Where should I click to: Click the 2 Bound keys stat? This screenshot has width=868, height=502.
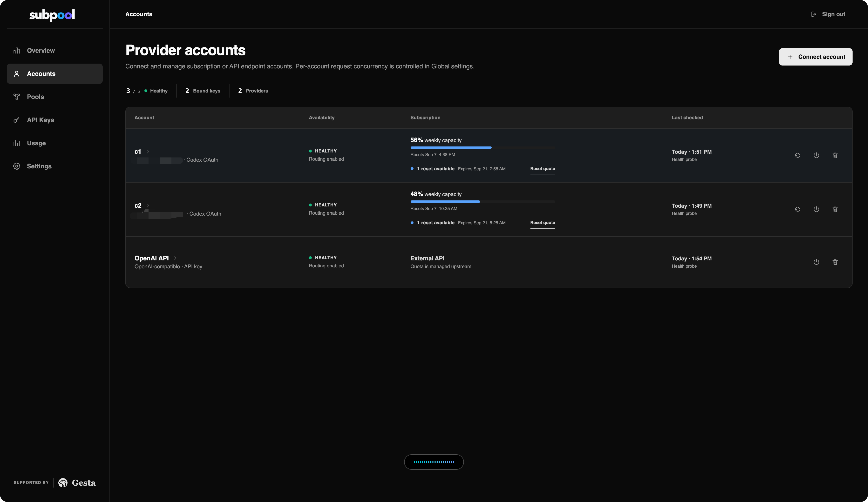tap(203, 91)
